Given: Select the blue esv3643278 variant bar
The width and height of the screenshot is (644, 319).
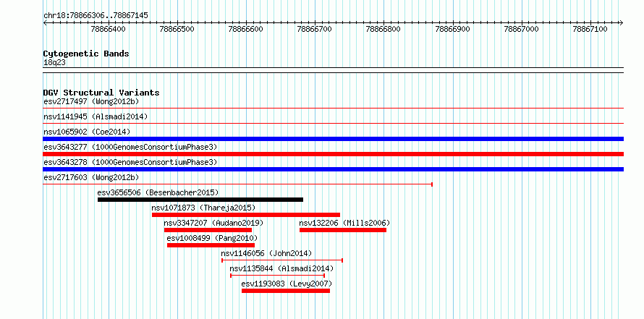Looking at the screenshot, I should (x=334, y=169).
